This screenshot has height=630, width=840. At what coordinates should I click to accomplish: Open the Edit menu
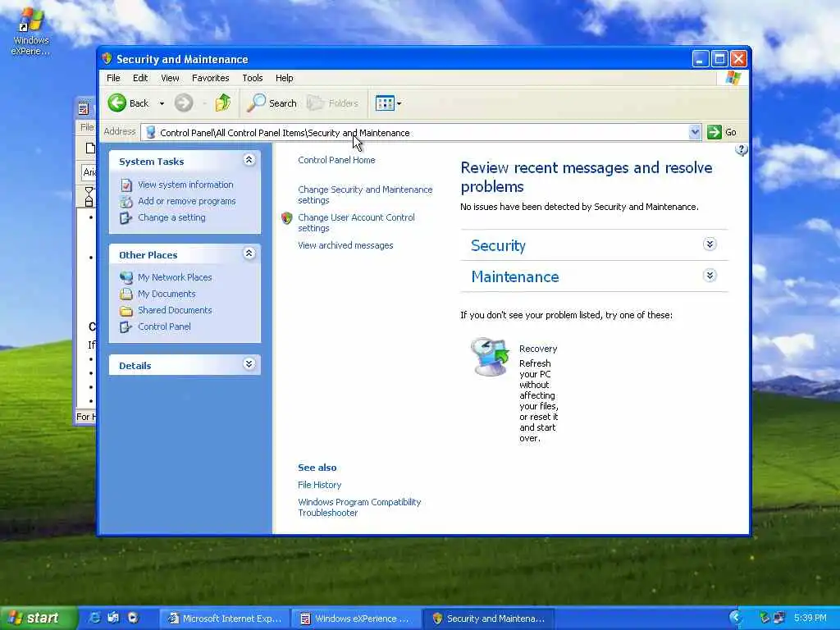[140, 78]
